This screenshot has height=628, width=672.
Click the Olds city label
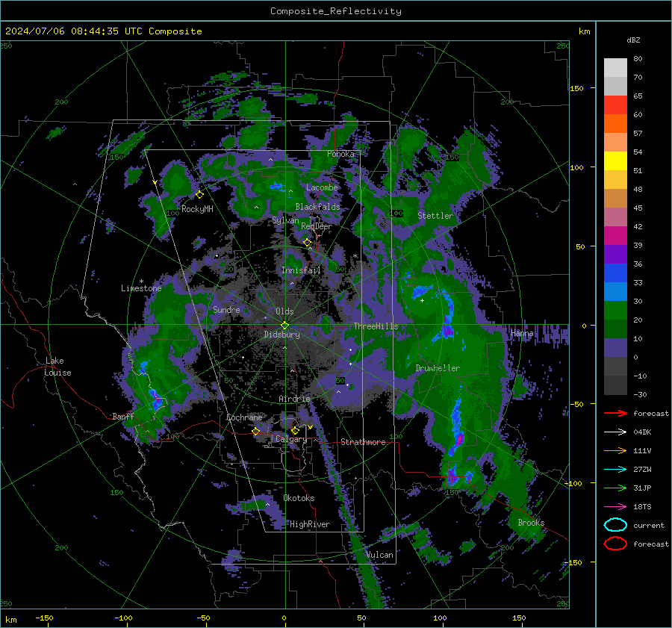284,311
